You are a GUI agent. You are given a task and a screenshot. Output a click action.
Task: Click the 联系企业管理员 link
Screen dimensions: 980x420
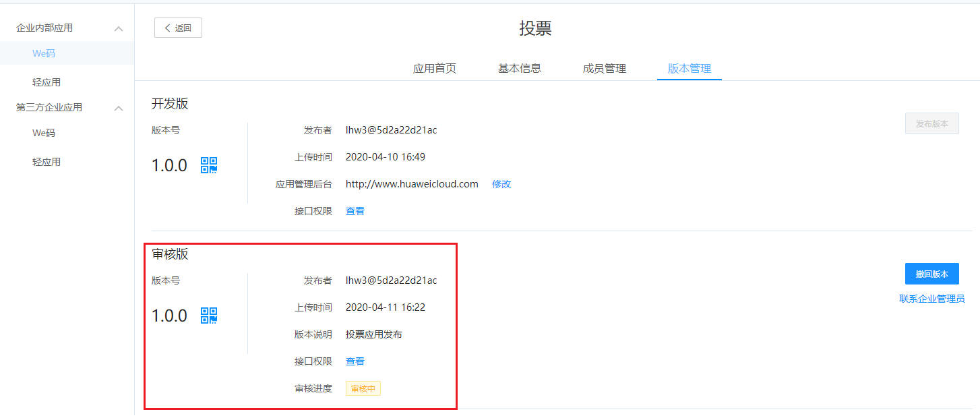click(x=931, y=299)
